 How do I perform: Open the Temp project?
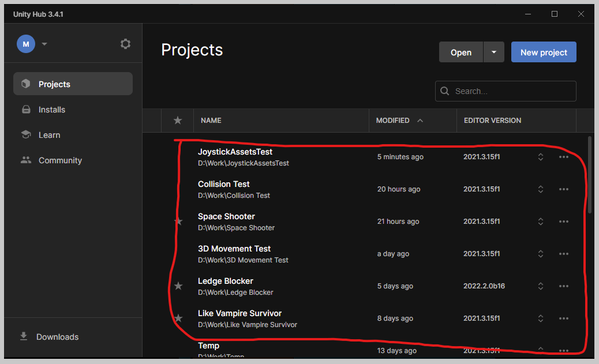pyautogui.click(x=208, y=346)
